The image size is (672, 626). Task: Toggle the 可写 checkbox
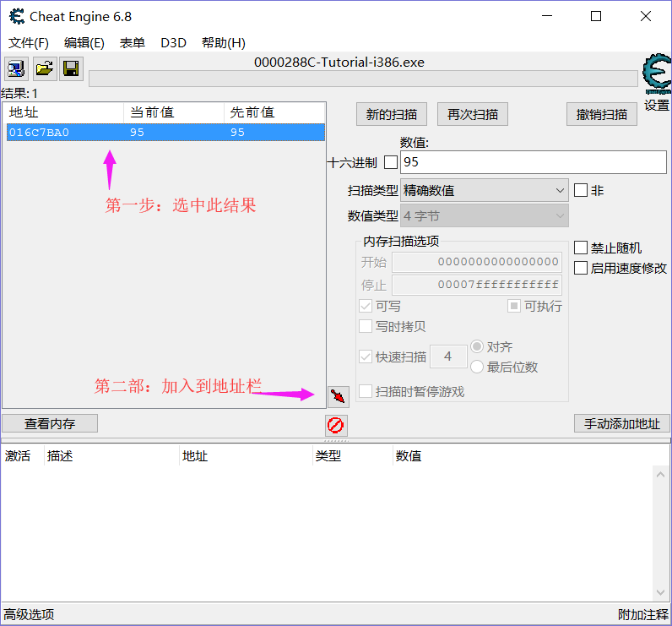click(366, 306)
